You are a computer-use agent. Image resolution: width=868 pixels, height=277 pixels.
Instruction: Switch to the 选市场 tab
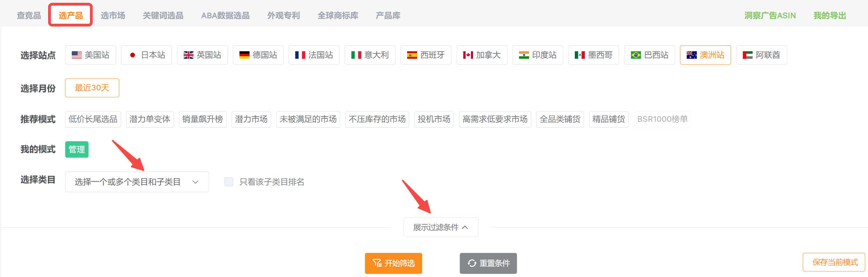click(113, 15)
